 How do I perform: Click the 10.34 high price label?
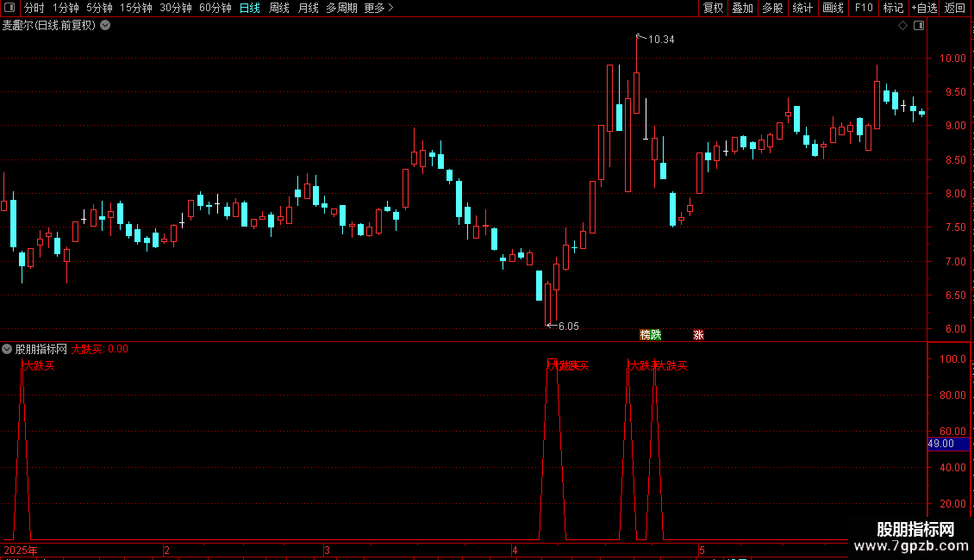click(661, 40)
